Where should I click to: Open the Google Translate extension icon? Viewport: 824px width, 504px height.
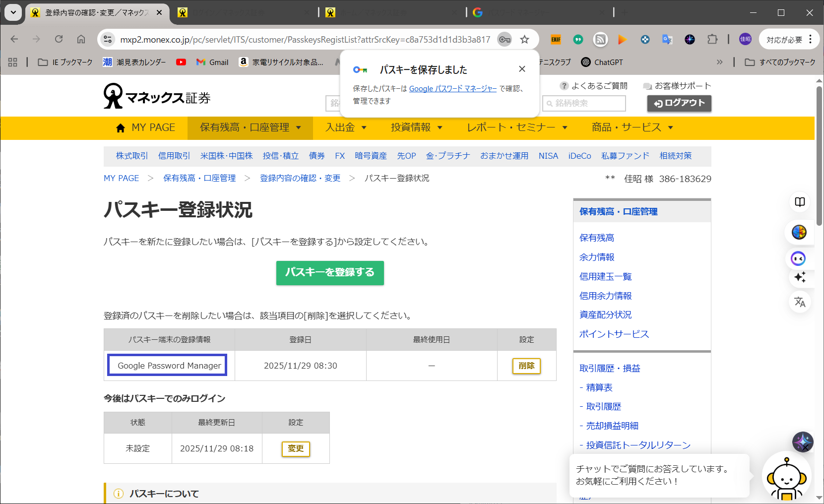(667, 39)
